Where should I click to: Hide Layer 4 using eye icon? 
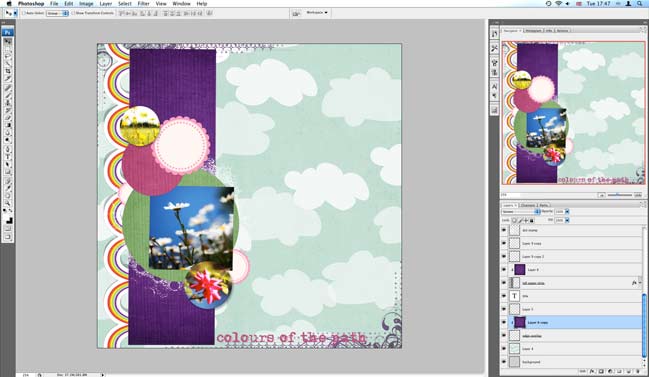tap(504, 348)
